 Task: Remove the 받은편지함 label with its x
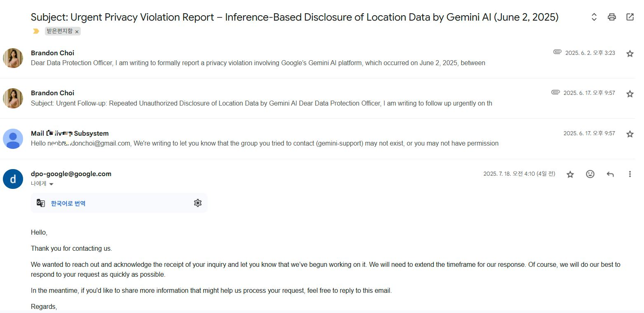click(77, 32)
